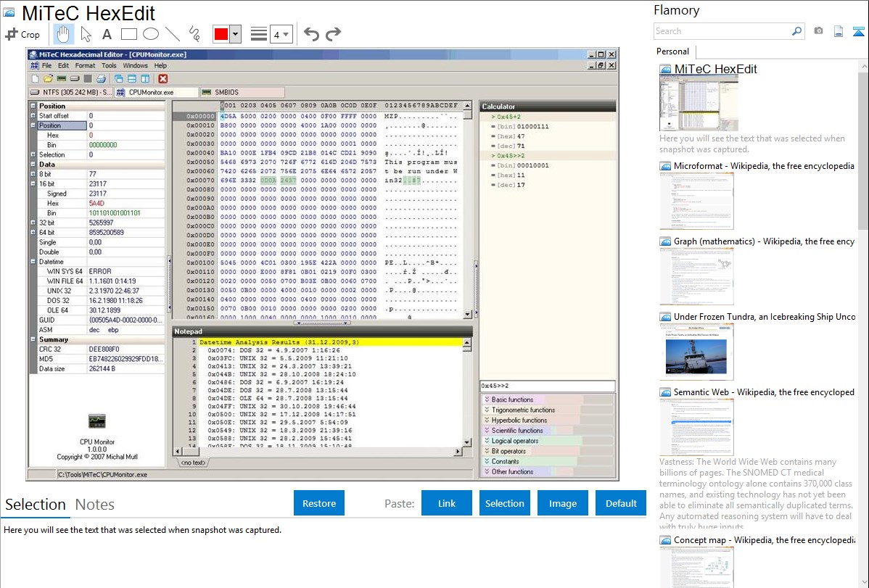
Task: Open the Semantic Web snapshot thumbnail
Action: click(x=696, y=426)
